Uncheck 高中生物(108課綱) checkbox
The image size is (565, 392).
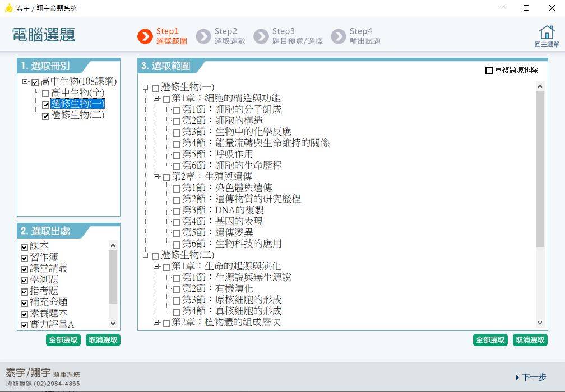tap(35, 82)
